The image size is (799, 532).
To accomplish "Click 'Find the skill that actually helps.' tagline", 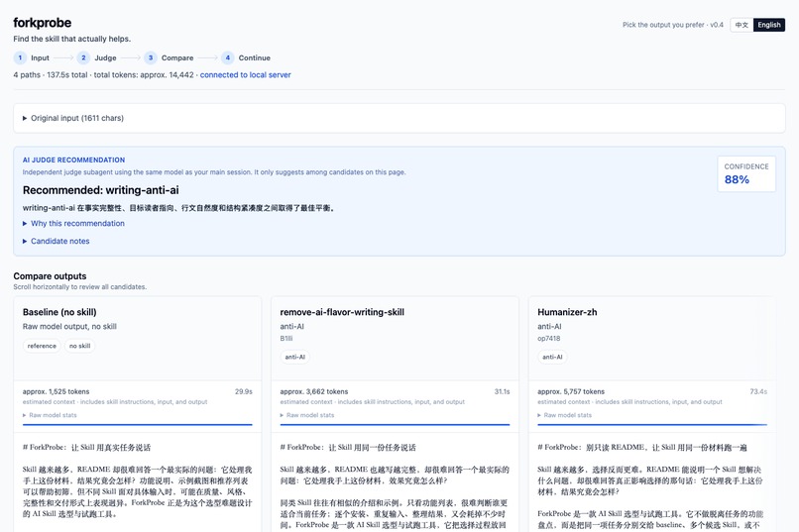I will coord(71,39).
